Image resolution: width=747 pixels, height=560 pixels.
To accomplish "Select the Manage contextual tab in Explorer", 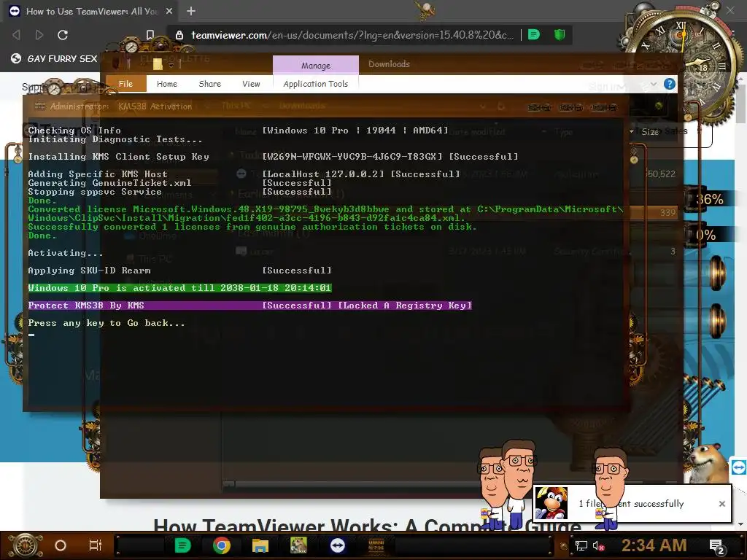I will point(315,65).
